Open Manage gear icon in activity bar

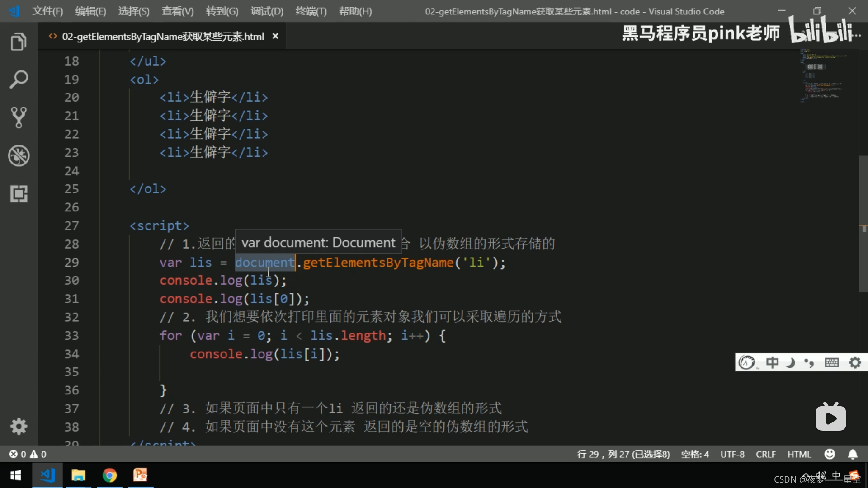[19, 426]
